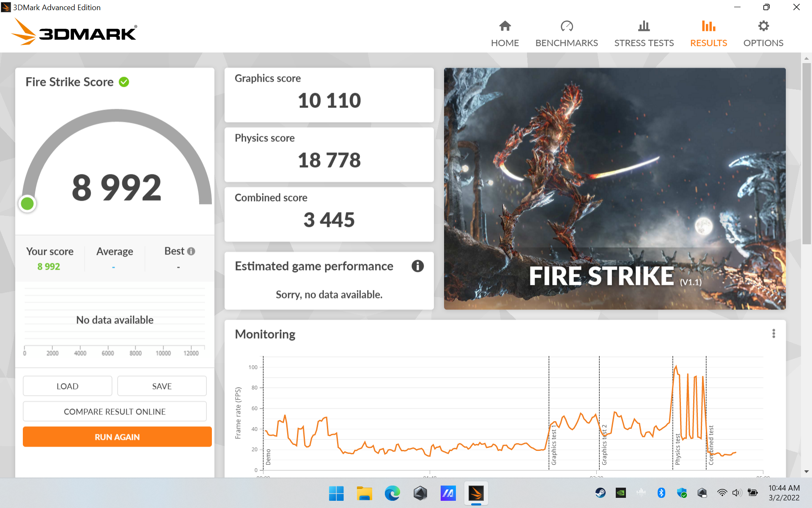This screenshot has height=508, width=812.
Task: Click the Physics test marker line
Action: pyautogui.click(x=672, y=413)
